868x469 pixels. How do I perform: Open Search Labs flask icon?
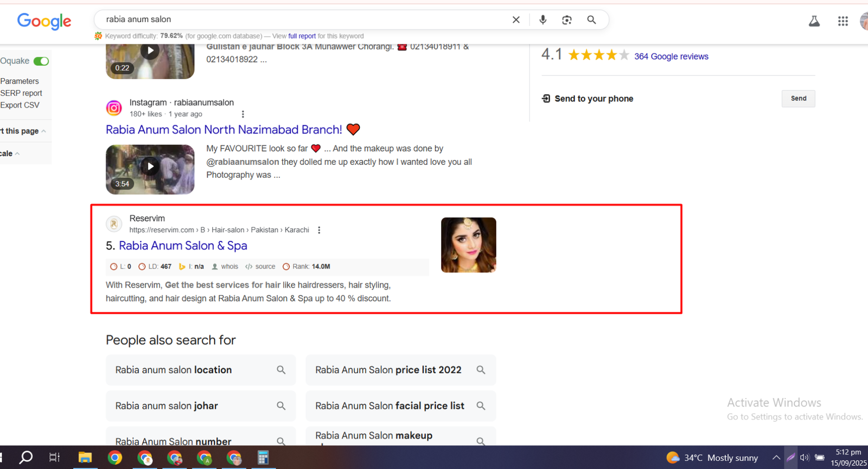(x=814, y=21)
